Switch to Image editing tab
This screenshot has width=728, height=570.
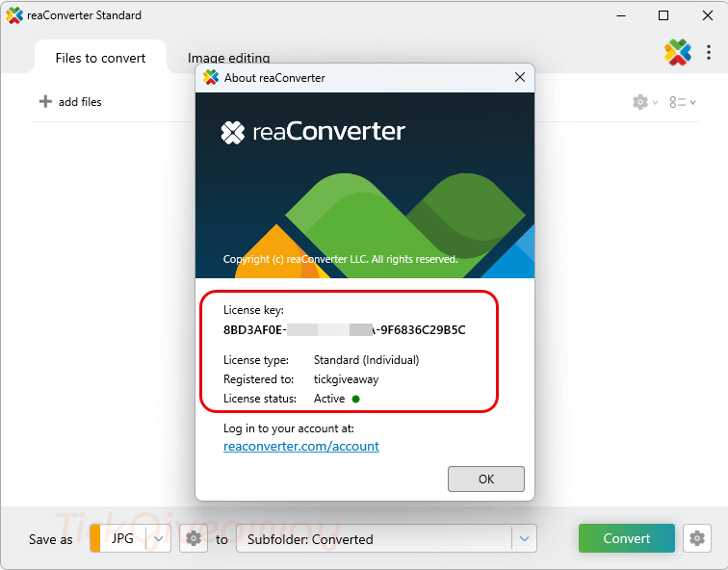click(x=228, y=58)
